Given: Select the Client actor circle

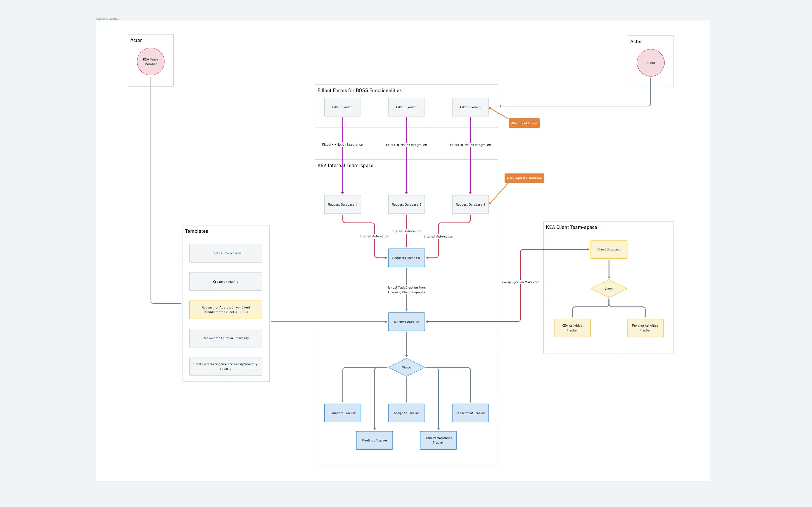Looking at the screenshot, I should pyautogui.click(x=650, y=63).
